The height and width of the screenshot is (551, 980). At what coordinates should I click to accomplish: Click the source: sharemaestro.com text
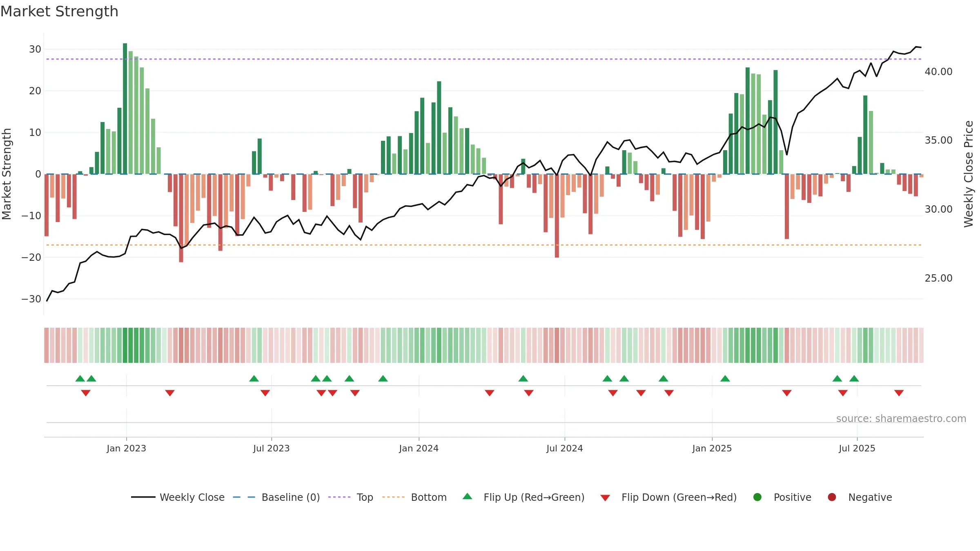coord(901,418)
